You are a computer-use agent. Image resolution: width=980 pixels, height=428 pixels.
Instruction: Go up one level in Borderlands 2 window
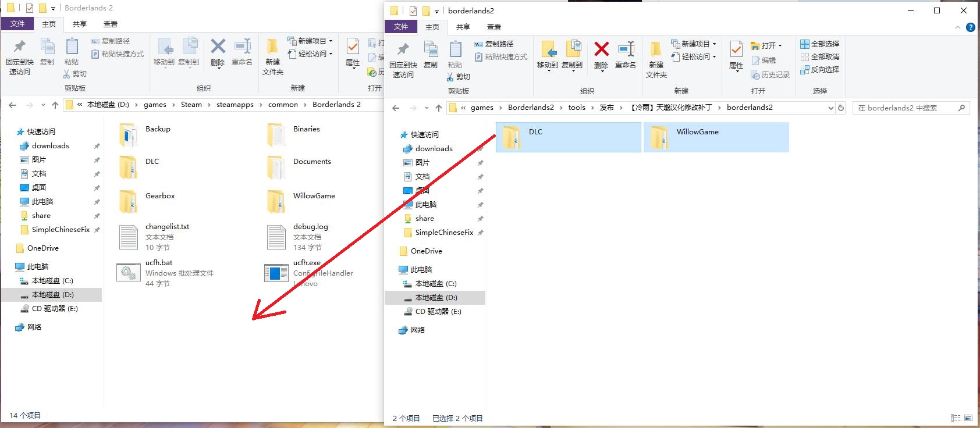point(55,105)
